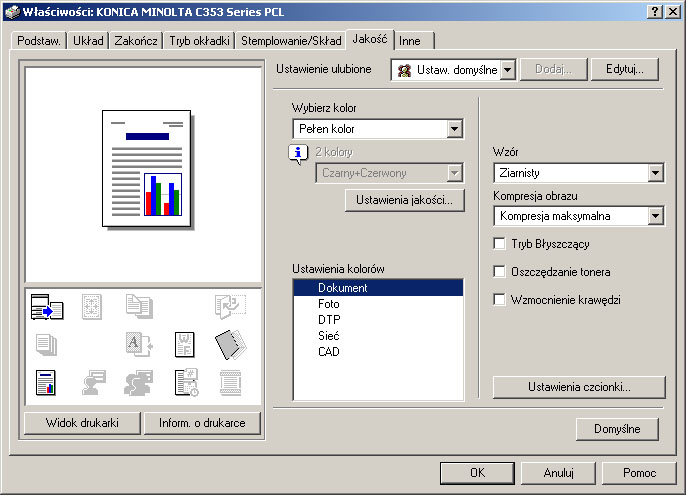The image size is (686, 495).
Task: Click the Edytuj... button
Action: [x=624, y=69]
